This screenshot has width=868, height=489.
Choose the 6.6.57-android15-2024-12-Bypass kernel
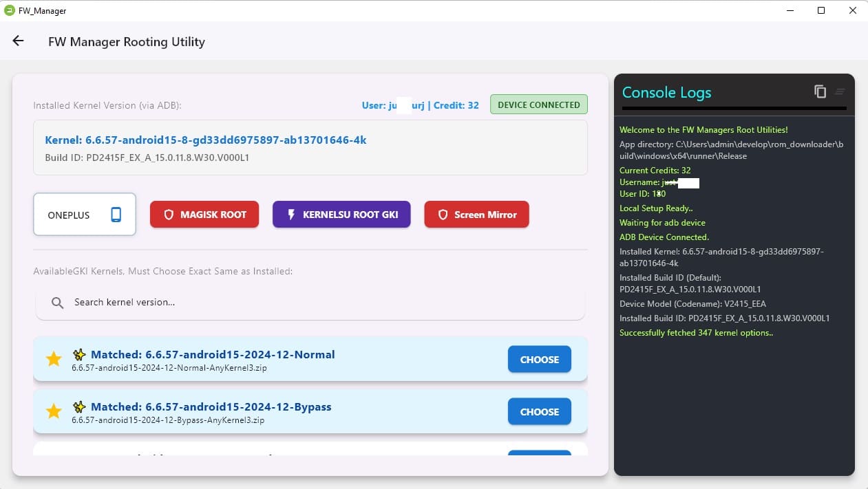pos(539,411)
